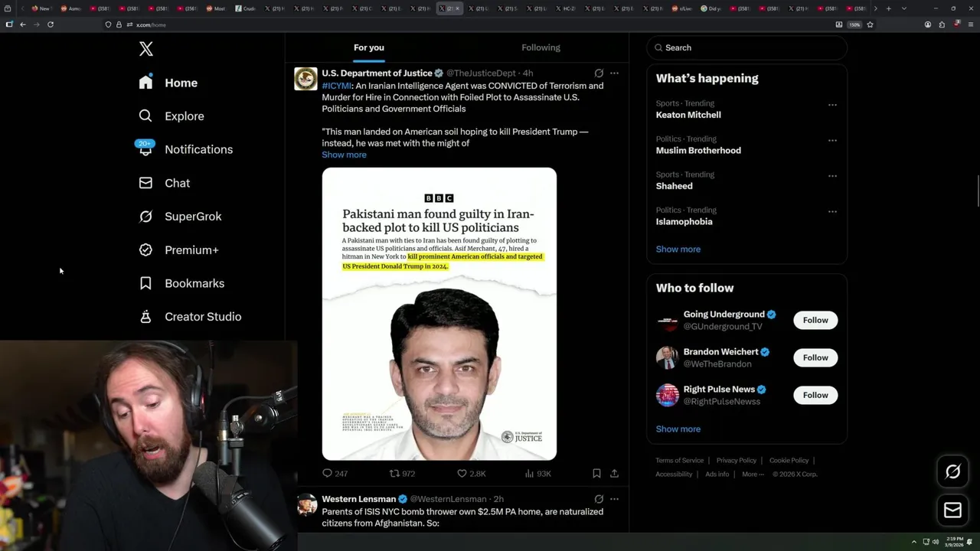This screenshot has width=980, height=551.
Task: Open the #ICYMI hashtag link
Action: click(336, 86)
